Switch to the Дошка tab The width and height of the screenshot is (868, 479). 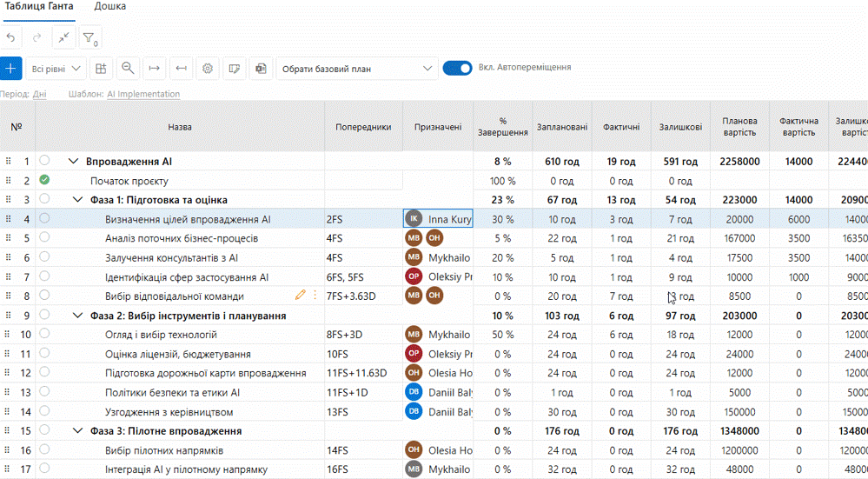coord(109,7)
